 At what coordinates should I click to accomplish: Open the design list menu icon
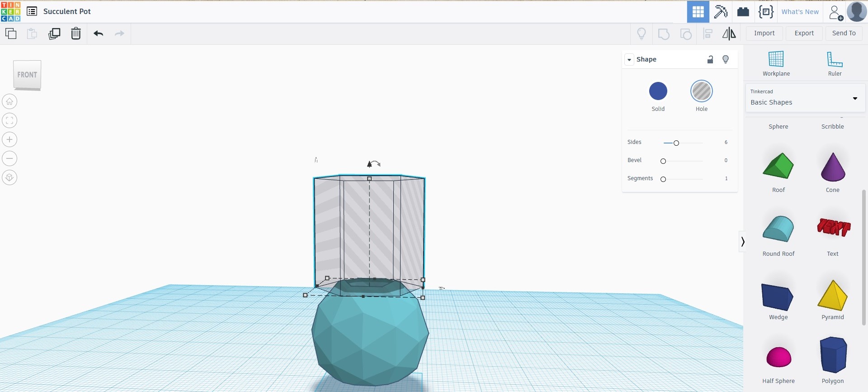(32, 11)
